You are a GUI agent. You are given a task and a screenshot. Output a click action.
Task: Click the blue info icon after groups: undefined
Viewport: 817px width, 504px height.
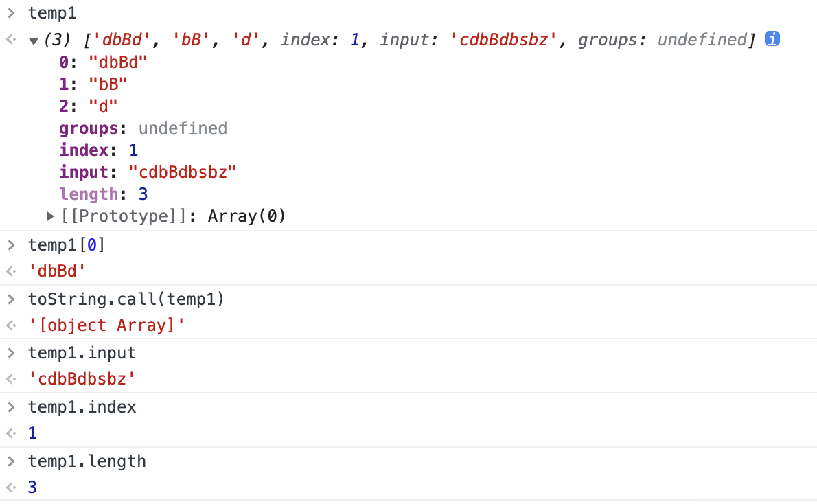point(772,38)
